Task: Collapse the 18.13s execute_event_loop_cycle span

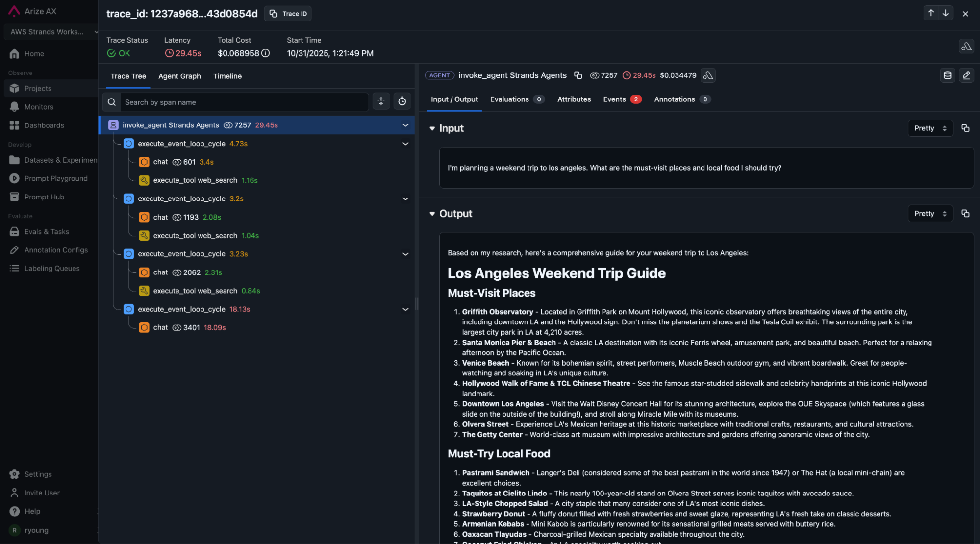Action: tap(405, 309)
